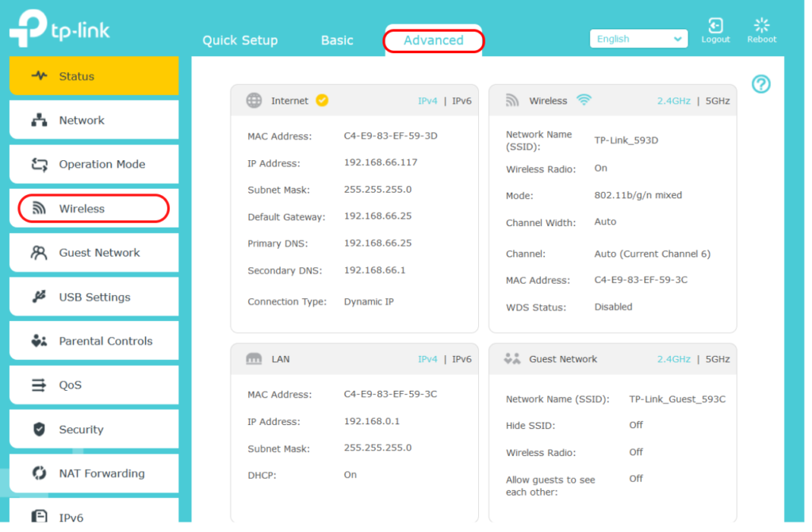The height and width of the screenshot is (532, 812).
Task: Open the Network menu item
Action: coord(94,121)
